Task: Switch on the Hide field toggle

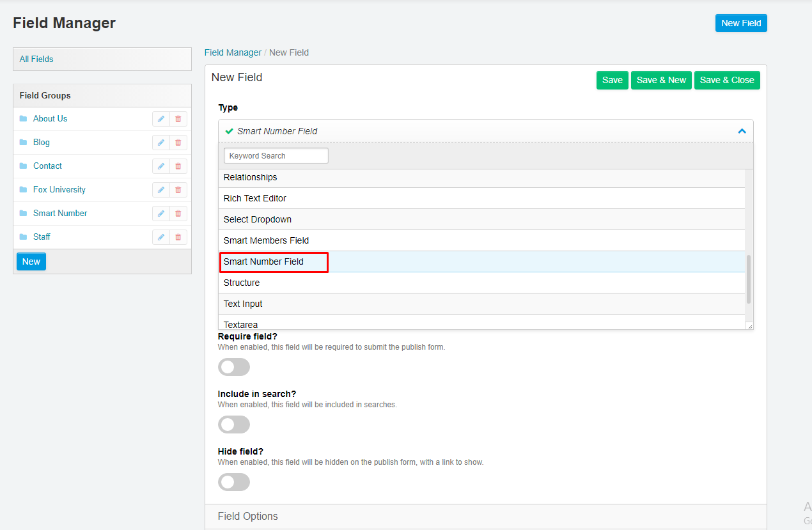Action: pyautogui.click(x=233, y=482)
